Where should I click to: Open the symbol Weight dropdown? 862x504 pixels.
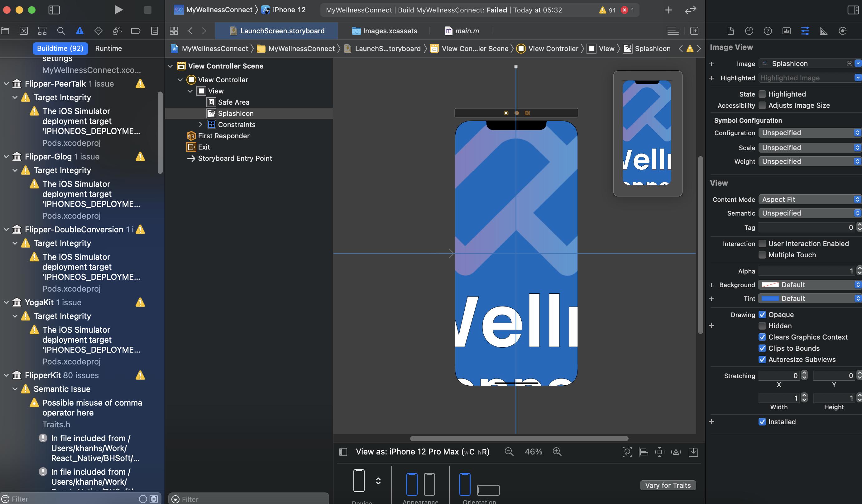point(810,161)
